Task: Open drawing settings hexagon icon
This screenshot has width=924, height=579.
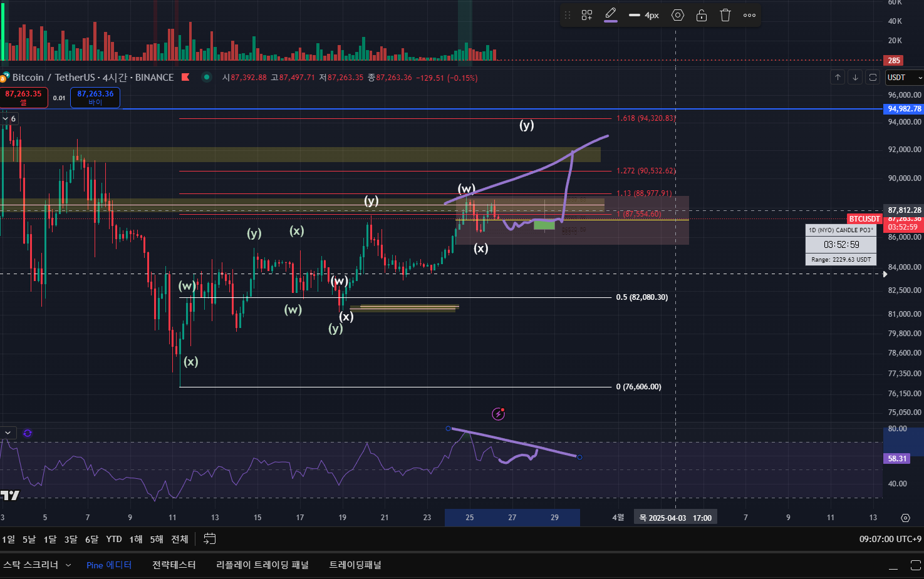Action: [678, 15]
